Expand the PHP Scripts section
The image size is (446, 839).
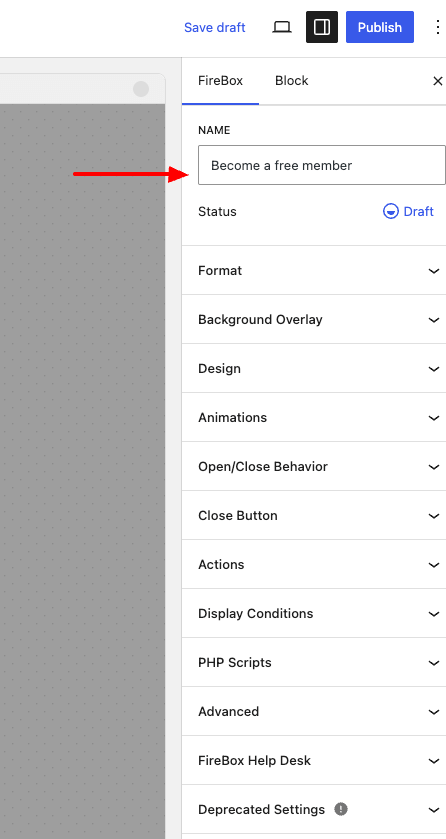[314, 662]
